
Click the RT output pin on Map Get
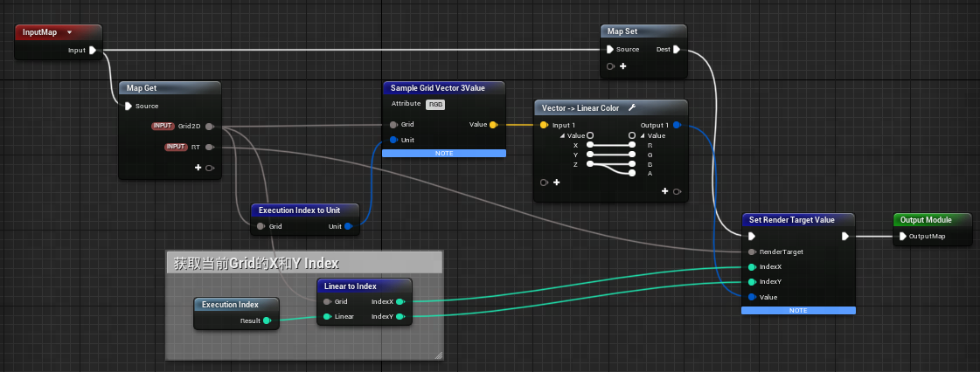tap(209, 147)
